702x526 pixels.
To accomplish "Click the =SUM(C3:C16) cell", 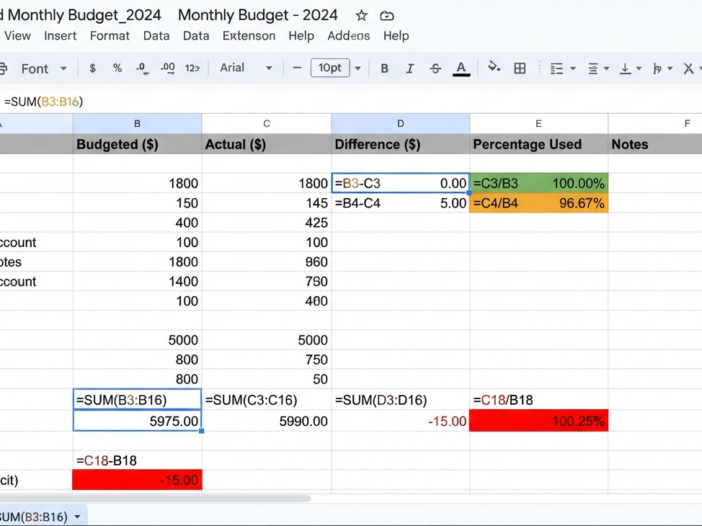I will click(266, 400).
